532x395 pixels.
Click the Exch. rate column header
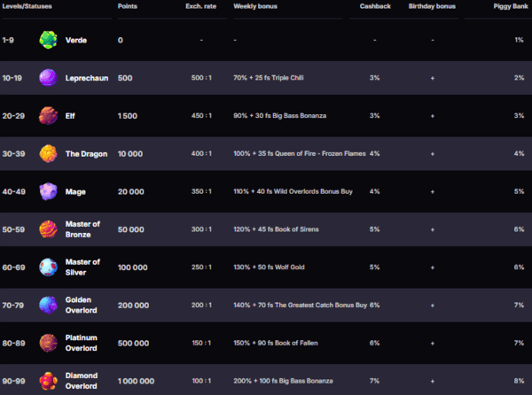201,6
